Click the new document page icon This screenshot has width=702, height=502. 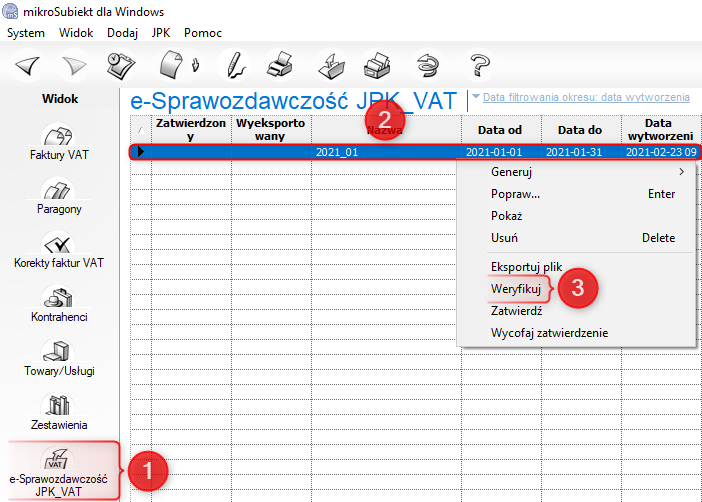[x=171, y=65]
